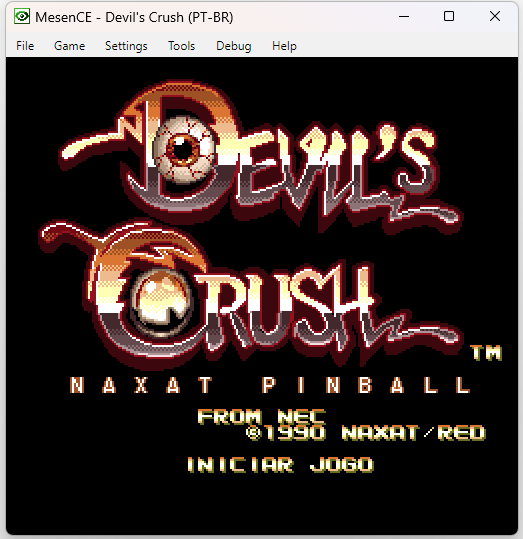Viewport: 523px width, 539px height.
Task: Open the Tools menu
Action: pos(182,46)
